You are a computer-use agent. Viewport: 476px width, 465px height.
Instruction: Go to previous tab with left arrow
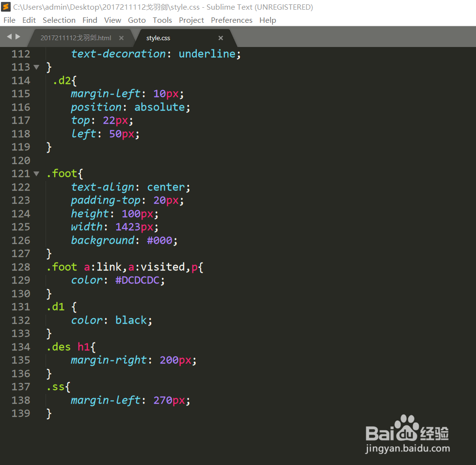point(9,36)
